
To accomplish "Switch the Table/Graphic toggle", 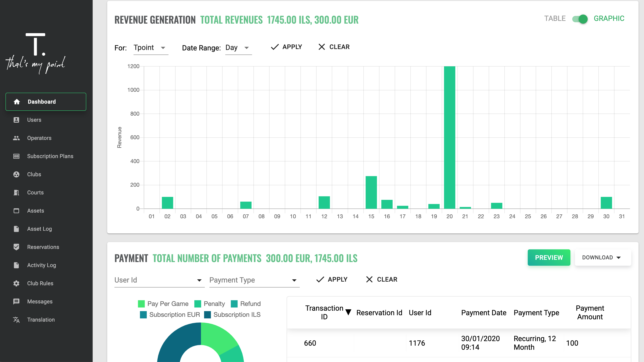I will tap(580, 19).
